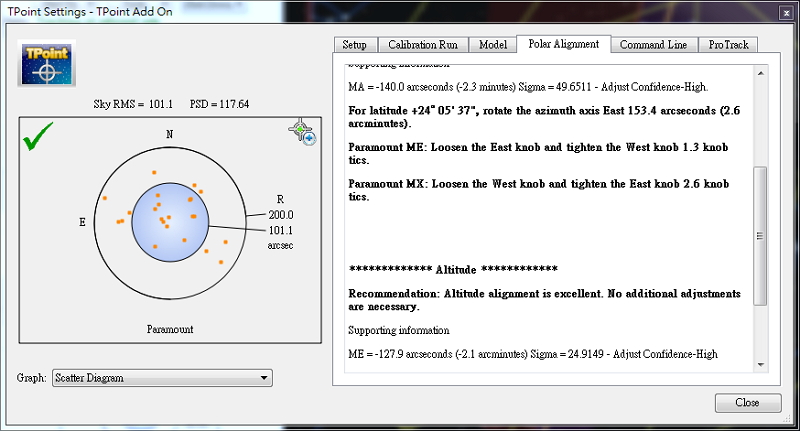Click the arcsec unit label
The height and width of the screenshot is (431, 800).
pyautogui.click(x=280, y=245)
